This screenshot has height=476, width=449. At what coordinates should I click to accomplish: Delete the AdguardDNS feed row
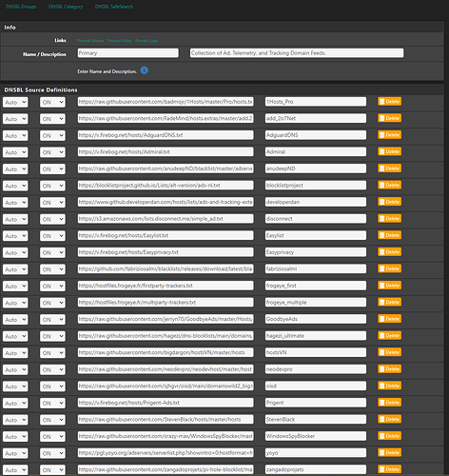389,135
